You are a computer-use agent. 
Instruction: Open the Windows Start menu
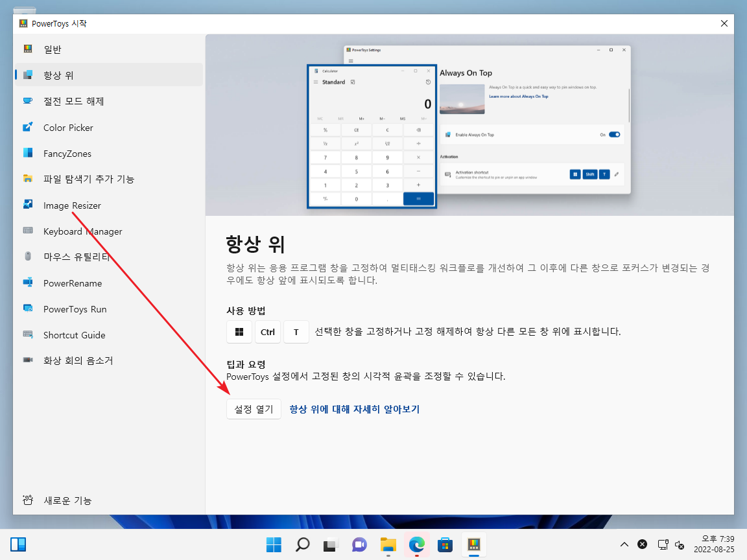tap(274, 544)
